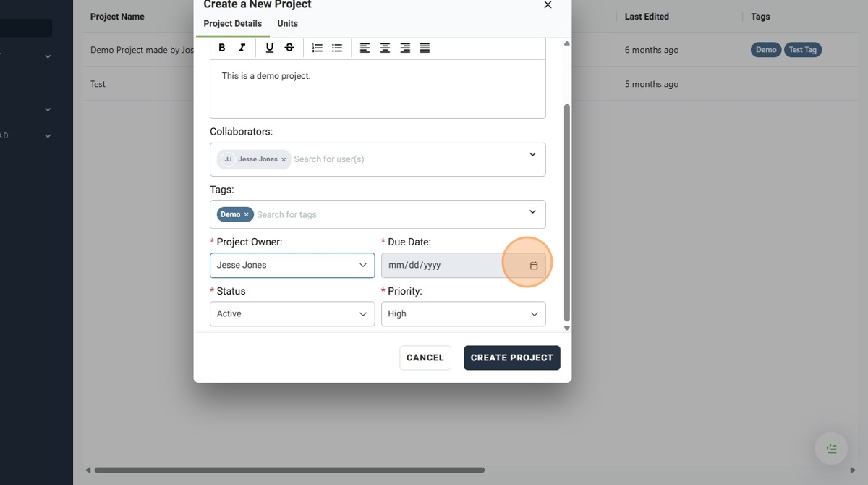868x485 pixels.
Task: Open the floating checklist button
Action: point(831,449)
